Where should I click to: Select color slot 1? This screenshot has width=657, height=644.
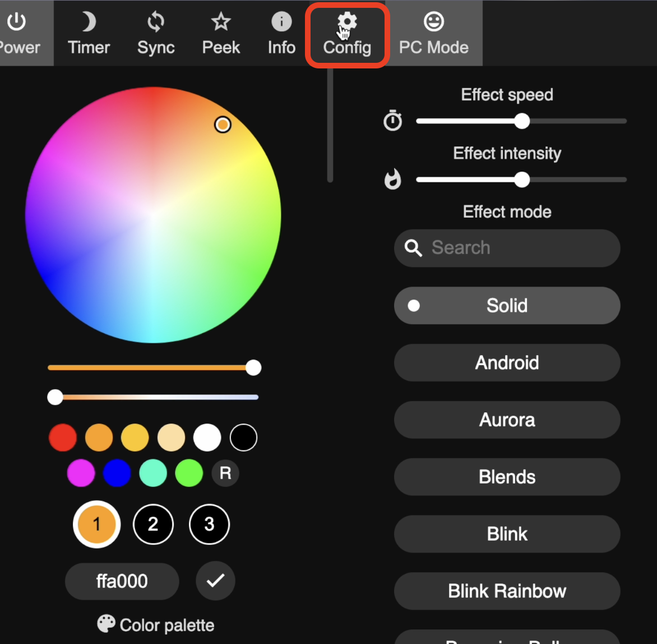[96, 525]
